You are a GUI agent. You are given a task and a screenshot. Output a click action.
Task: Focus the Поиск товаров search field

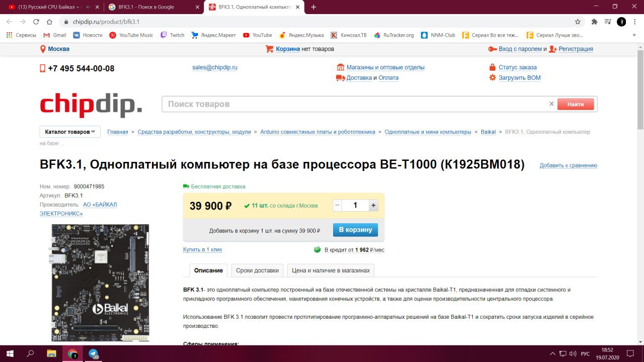[x=355, y=104]
